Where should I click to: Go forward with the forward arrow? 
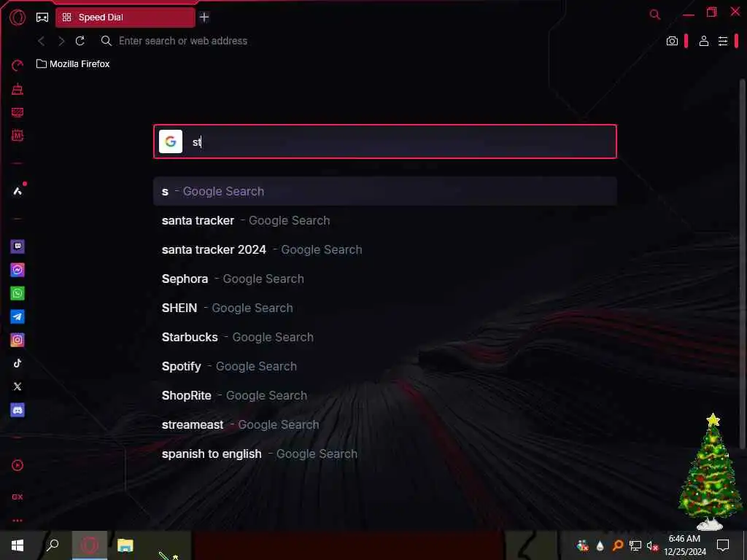click(x=61, y=41)
